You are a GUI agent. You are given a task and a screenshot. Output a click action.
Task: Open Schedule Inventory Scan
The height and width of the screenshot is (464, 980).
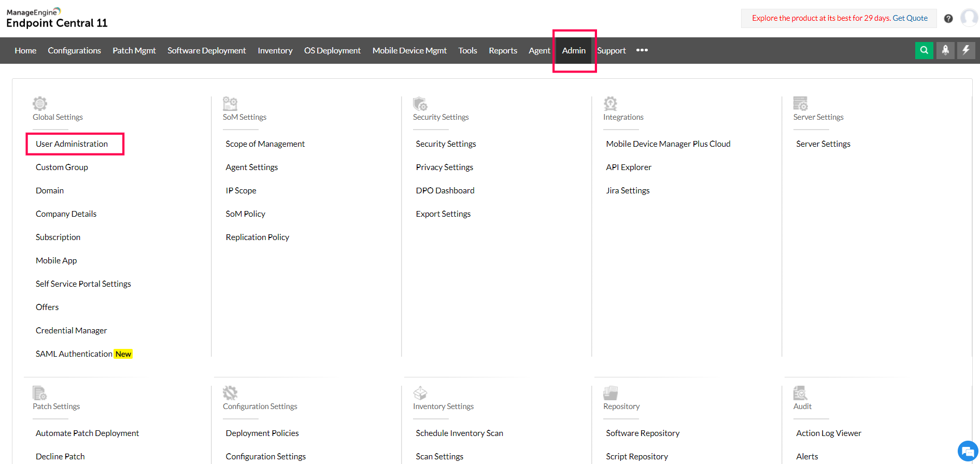(460, 433)
